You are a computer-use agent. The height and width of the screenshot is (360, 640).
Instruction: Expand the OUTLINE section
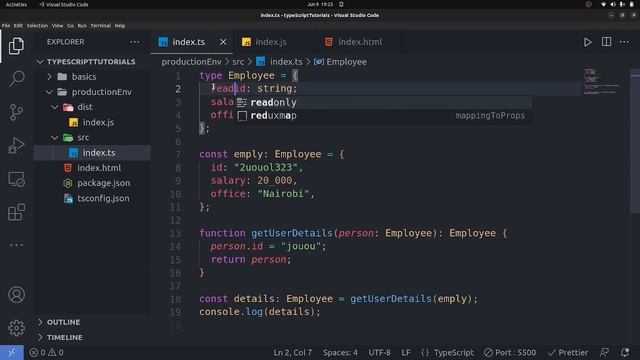pos(63,322)
